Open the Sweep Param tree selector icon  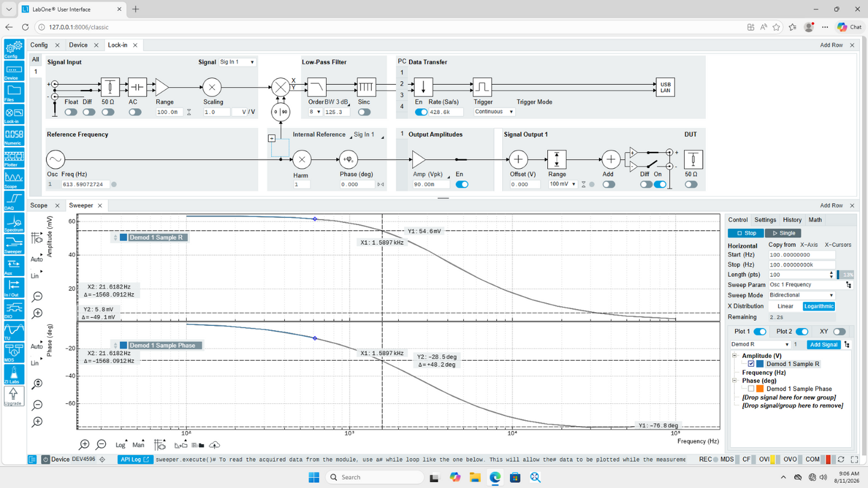pos(848,285)
